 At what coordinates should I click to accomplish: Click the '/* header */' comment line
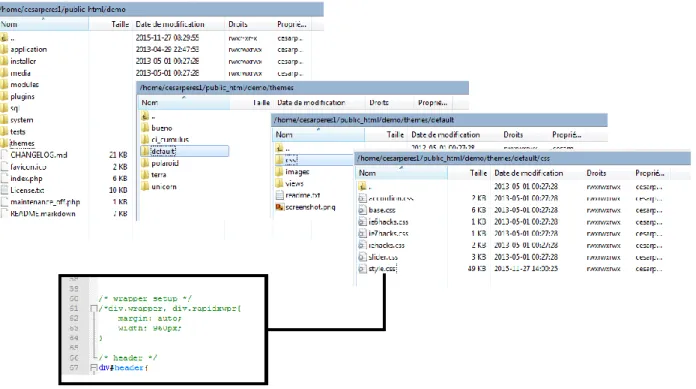click(x=127, y=358)
